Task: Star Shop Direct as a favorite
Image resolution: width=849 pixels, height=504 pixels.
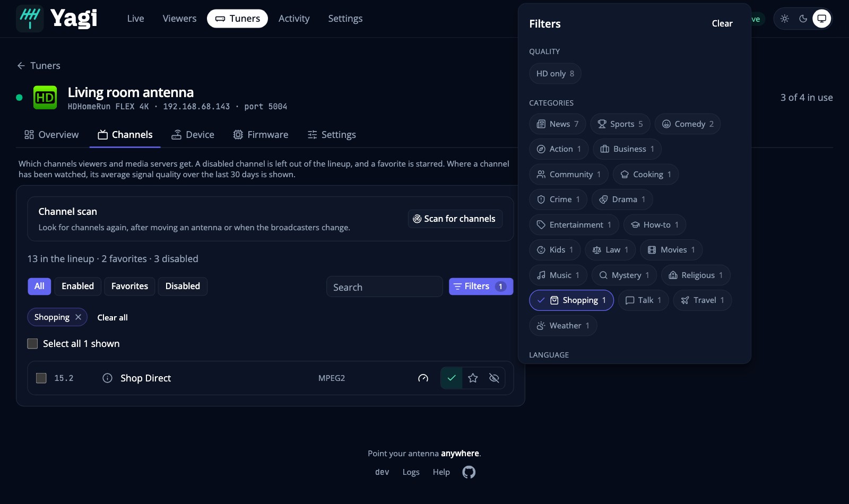Action: coord(473,378)
